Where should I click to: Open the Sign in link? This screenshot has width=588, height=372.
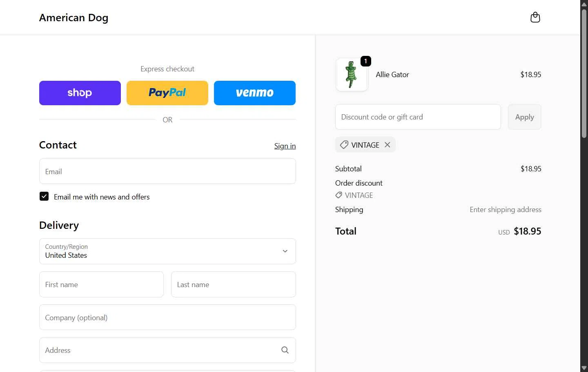pos(285,146)
